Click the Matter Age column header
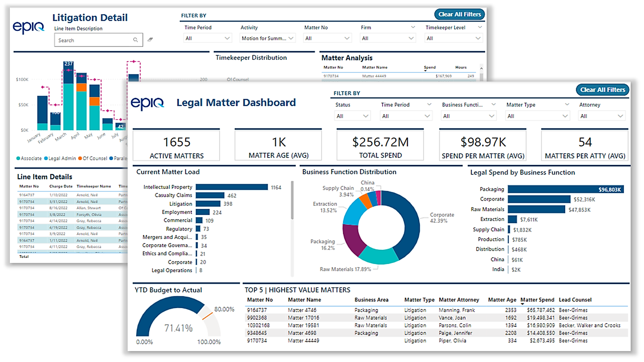 pyautogui.click(x=502, y=300)
